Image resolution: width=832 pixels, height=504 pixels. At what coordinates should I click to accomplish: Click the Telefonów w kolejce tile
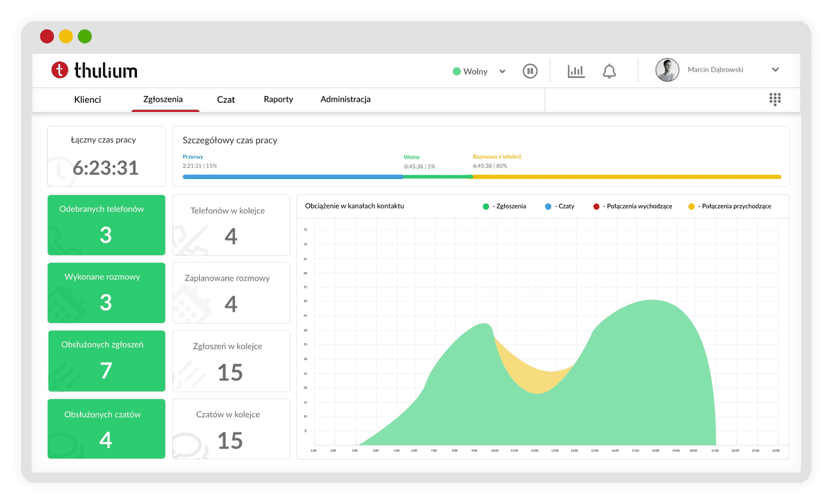click(231, 225)
